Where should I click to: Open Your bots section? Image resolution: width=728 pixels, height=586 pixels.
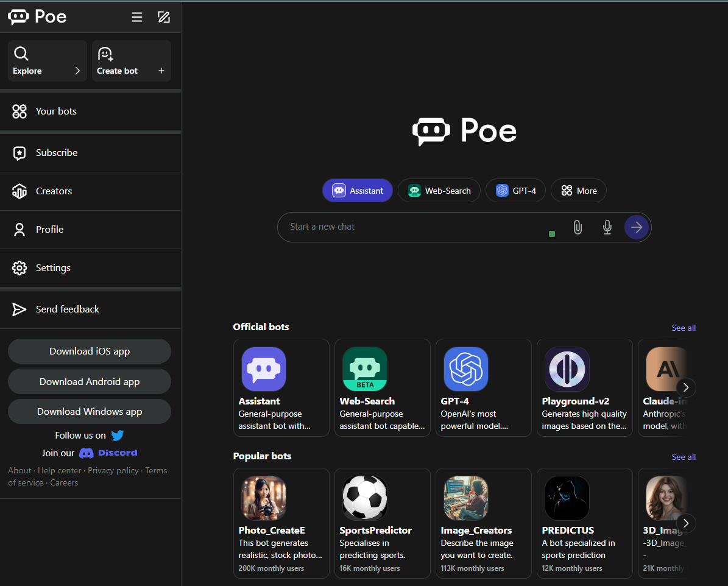(x=91, y=111)
